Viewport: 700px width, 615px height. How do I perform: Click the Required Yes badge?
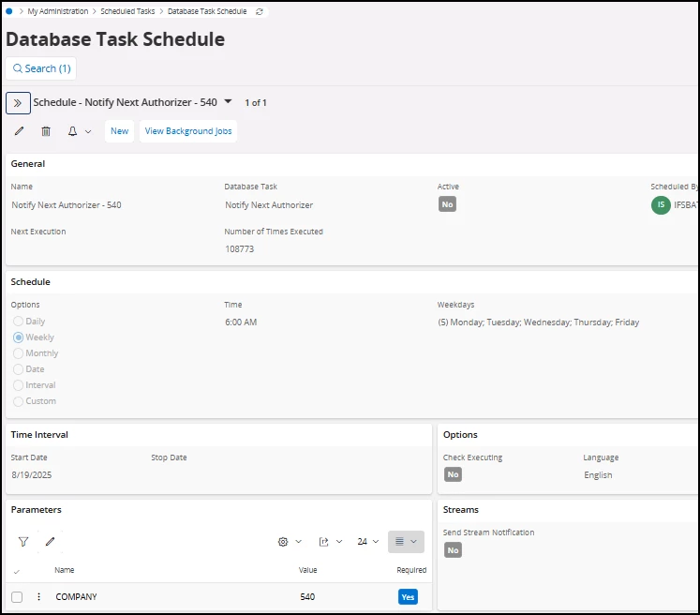coord(408,597)
